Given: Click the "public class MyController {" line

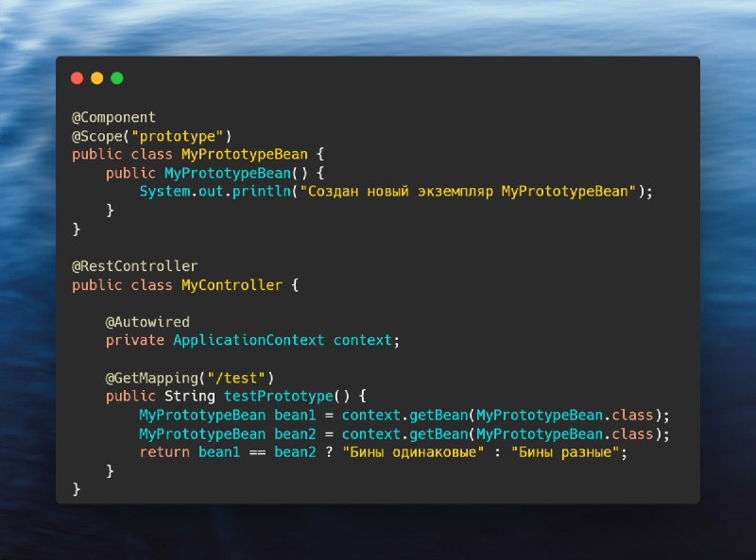Looking at the screenshot, I should pyautogui.click(x=185, y=285).
